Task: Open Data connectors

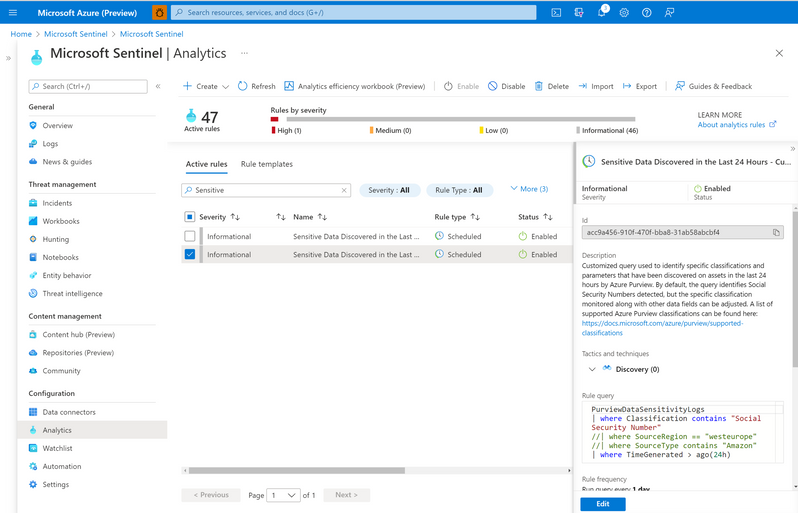Action: point(69,412)
